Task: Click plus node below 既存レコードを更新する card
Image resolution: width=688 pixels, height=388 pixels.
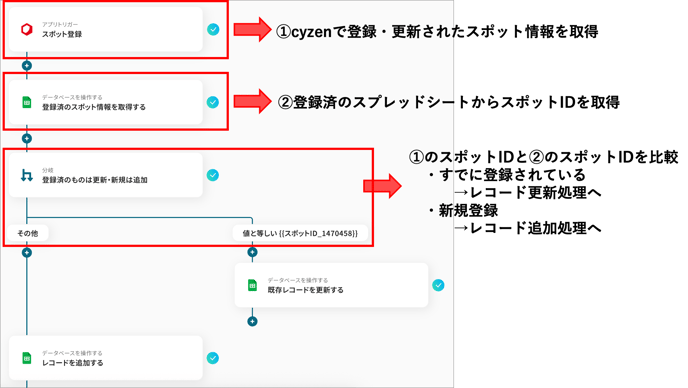Action: pyautogui.click(x=252, y=321)
